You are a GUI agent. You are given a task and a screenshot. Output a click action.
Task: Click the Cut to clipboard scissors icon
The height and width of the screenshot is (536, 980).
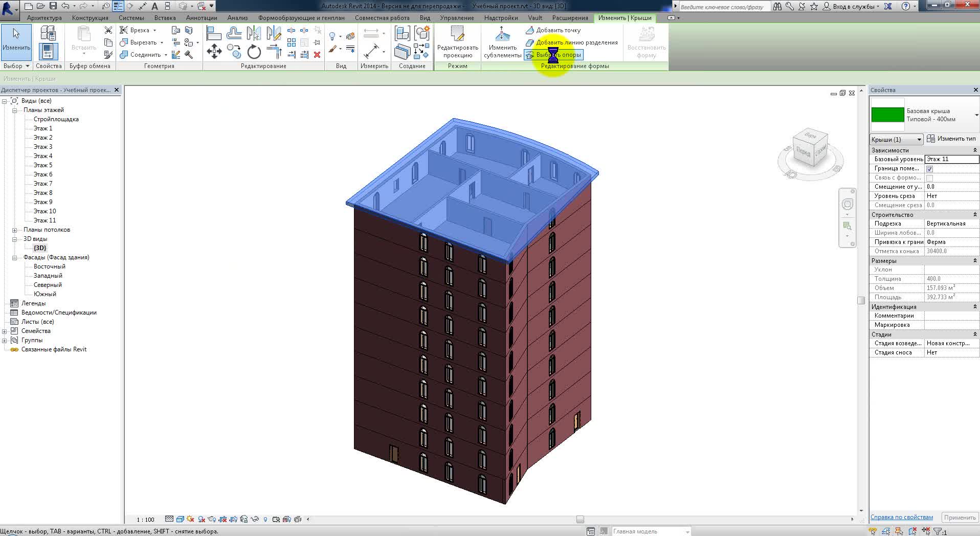click(x=108, y=30)
